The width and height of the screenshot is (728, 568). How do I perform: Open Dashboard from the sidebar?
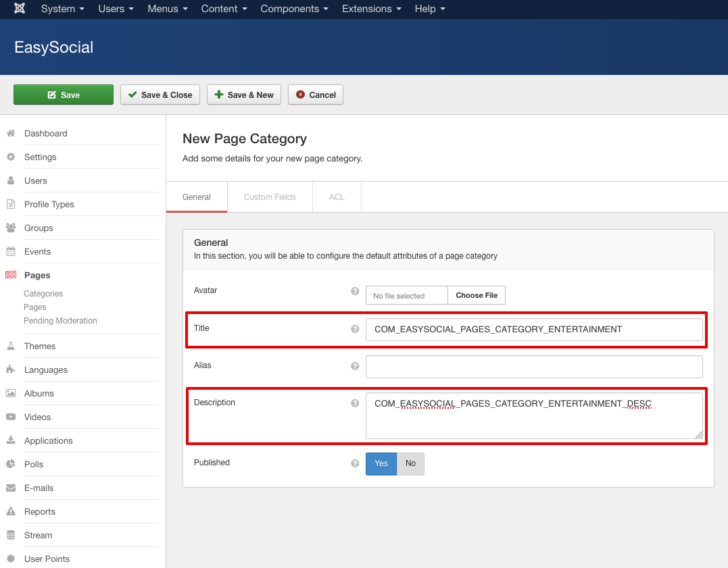[45, 133]
